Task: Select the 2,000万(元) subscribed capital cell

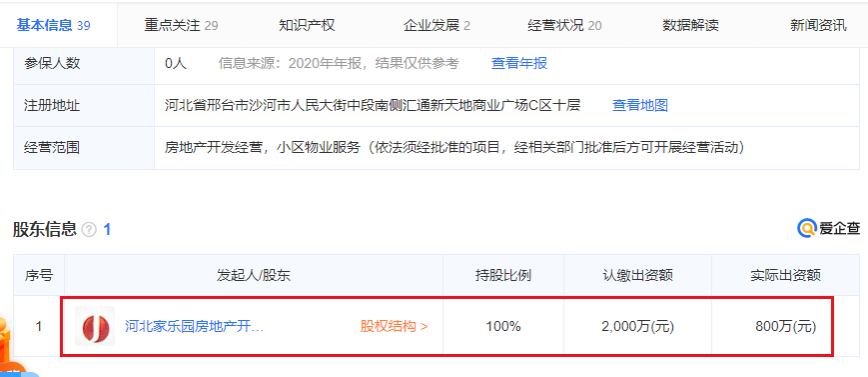Action: pos(637,327)
